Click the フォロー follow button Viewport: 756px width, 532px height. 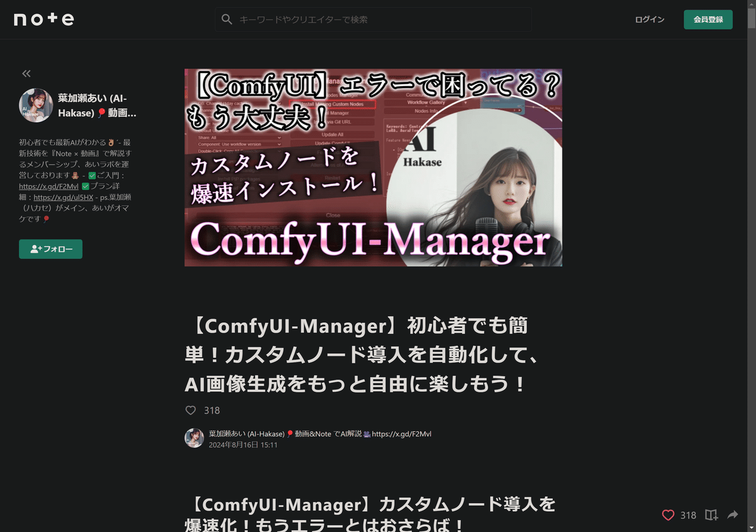tap(50, 249)
